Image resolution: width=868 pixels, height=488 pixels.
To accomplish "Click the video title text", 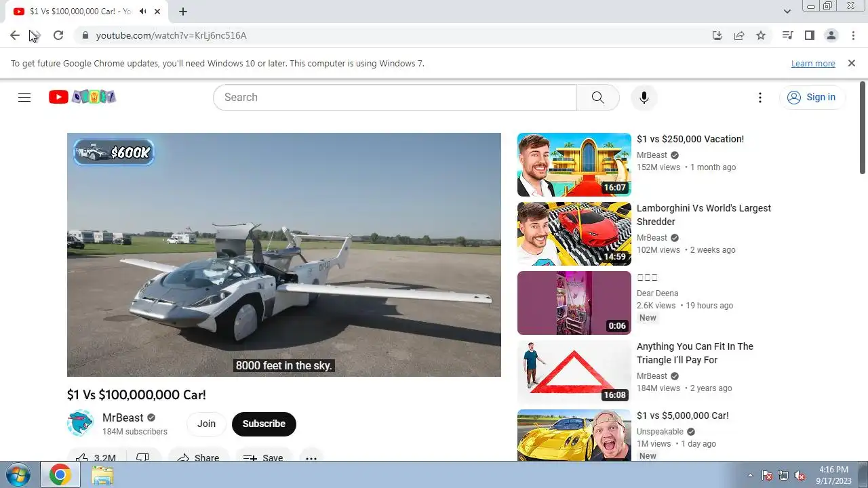I will point(136,394).
